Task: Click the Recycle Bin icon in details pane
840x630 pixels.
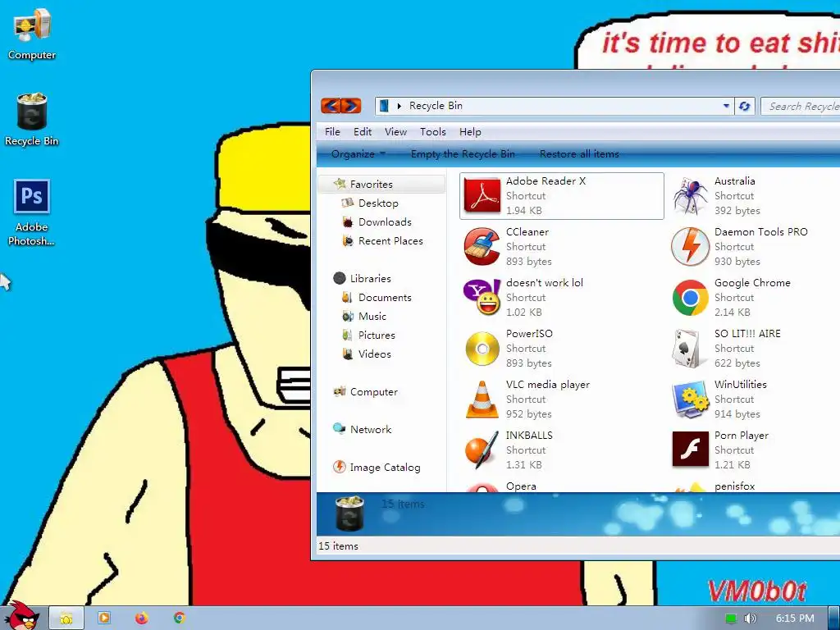Action: [349, 514]
